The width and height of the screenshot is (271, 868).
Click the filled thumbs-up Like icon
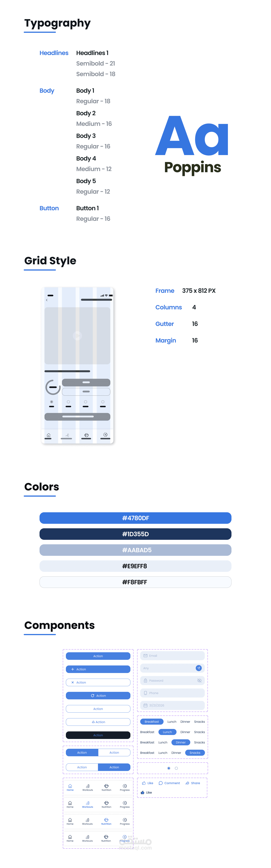tap(142, 792)
